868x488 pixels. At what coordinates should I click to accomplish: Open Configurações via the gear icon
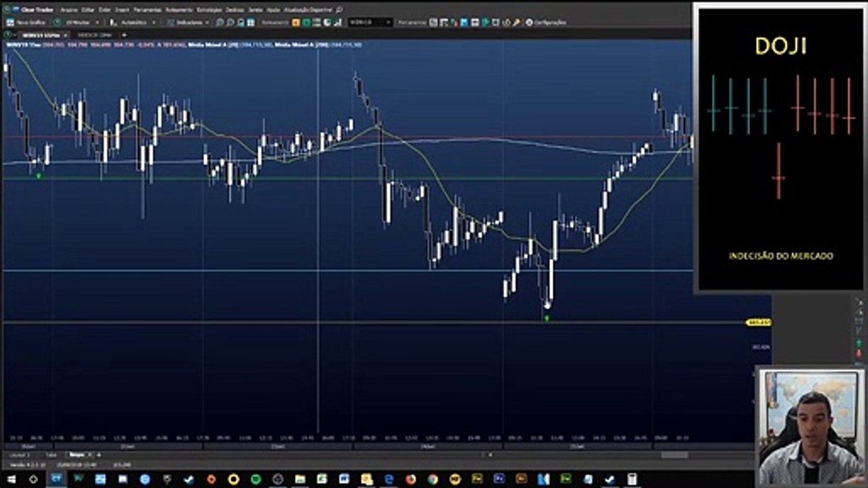[546, 22]
